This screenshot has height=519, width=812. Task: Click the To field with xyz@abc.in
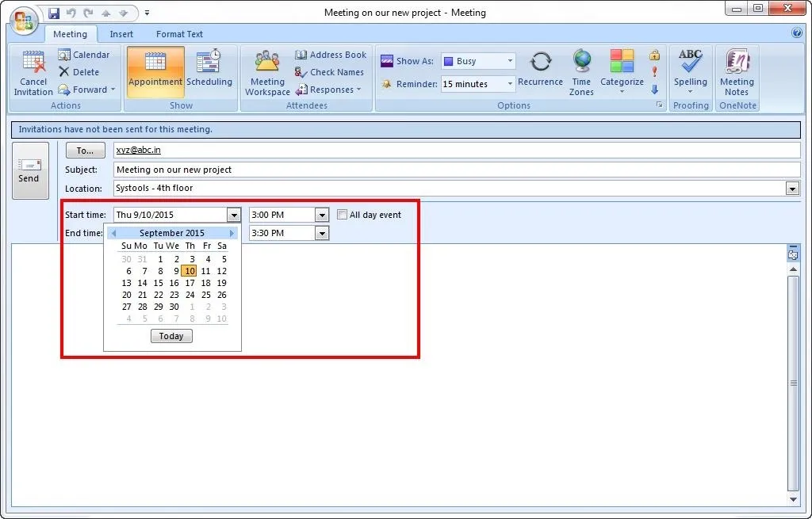click(x=457, y=150)
